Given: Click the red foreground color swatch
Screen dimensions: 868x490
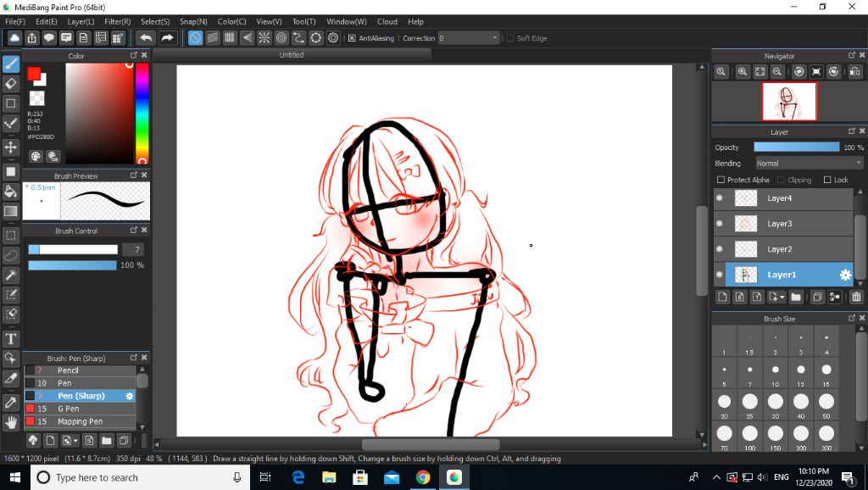Looking at the screenshot, I should [x=34, y=74].
